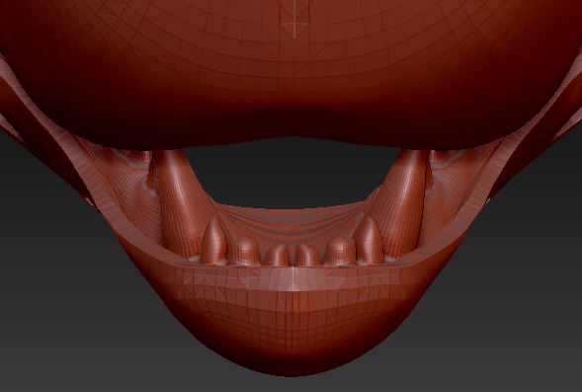Click the tall pointed left fang tooth

tap(213, 241)
